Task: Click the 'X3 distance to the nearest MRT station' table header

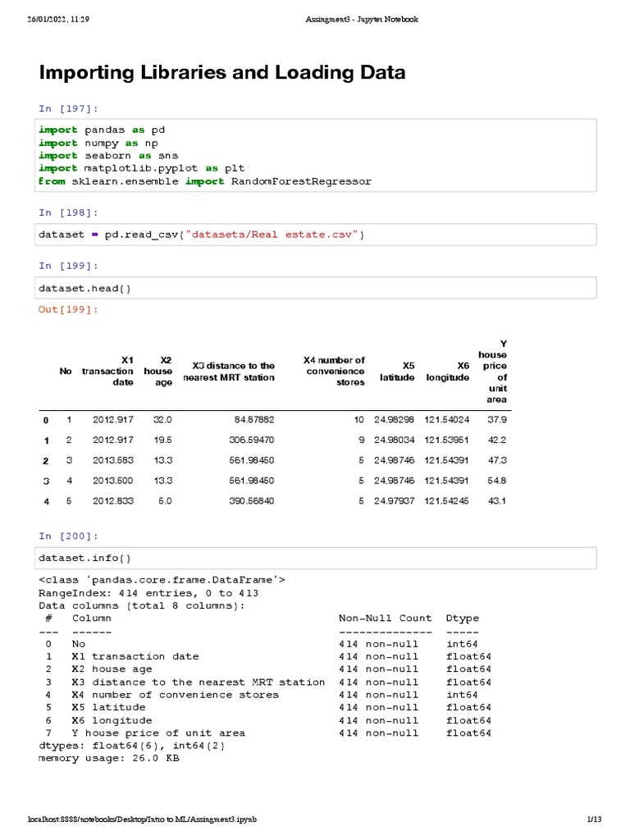Action: coord(229,372)
